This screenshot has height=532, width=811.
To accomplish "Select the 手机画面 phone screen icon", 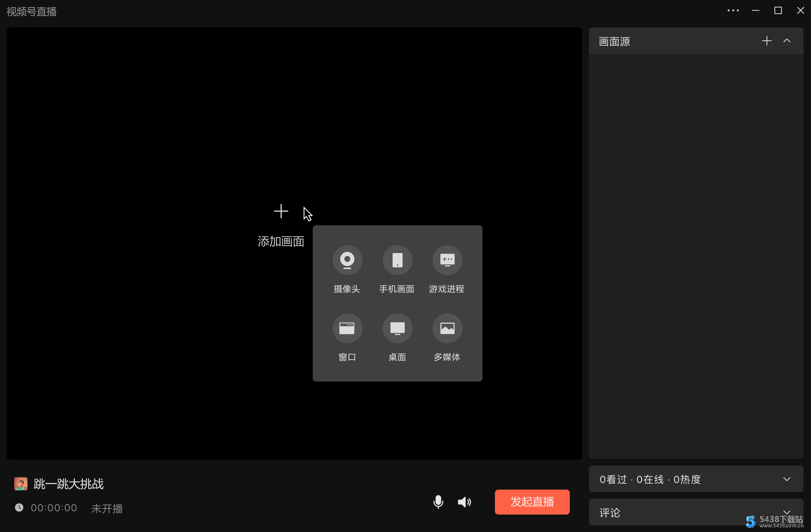I will pos(397,260).
